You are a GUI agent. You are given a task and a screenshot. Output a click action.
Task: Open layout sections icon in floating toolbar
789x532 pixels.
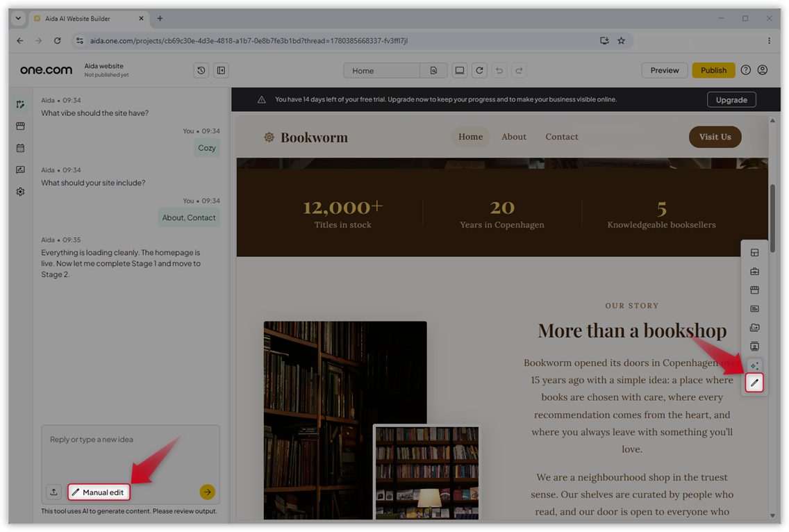point(754,253)
